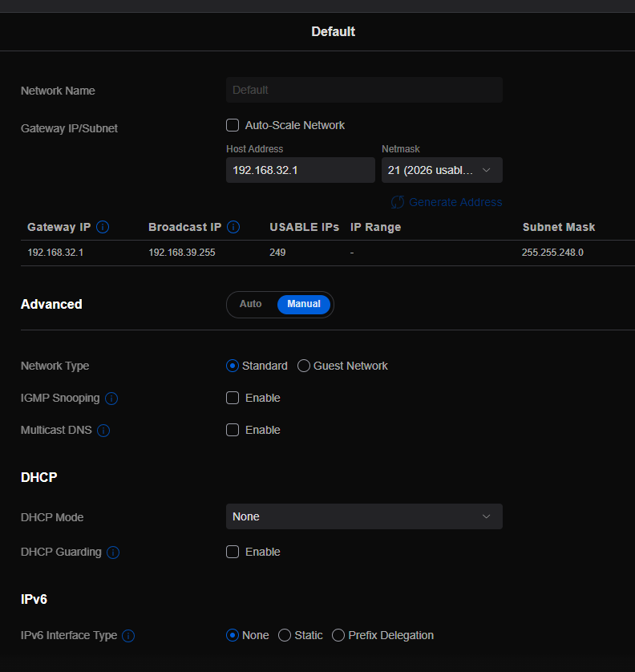Switch Advanced settings to Auto
The image size is (635, 672).
click(x=251, y=304)
